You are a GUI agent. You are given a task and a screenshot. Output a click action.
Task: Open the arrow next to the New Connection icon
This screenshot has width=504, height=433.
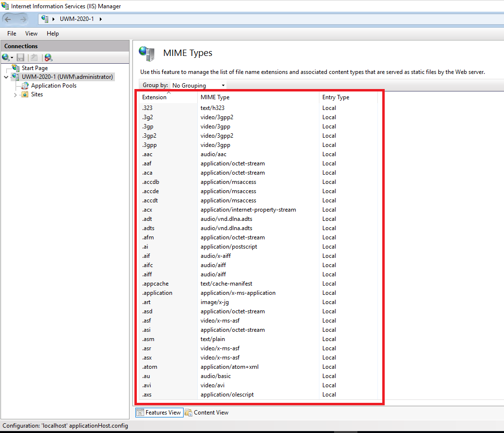tap(12, 57)
